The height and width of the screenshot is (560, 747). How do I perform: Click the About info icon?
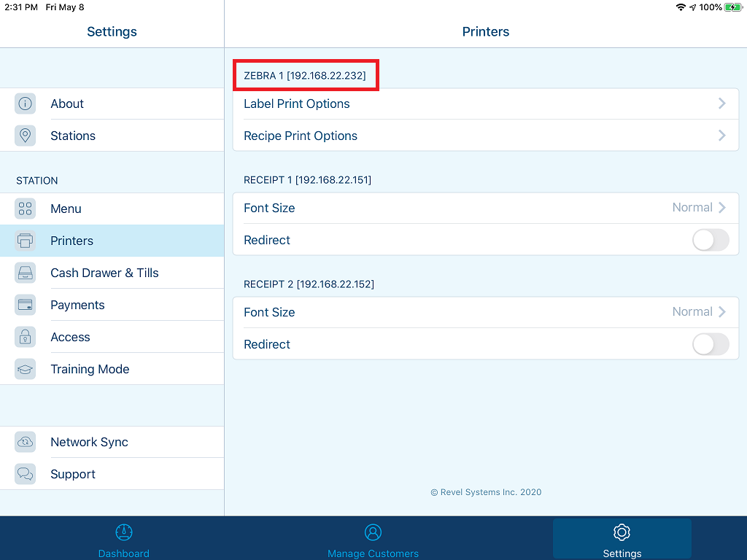25,104
